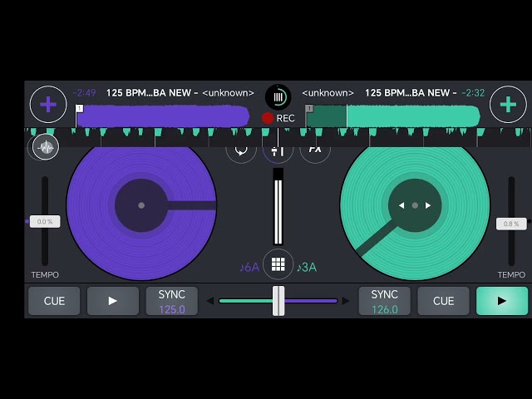
Task: Sync the right deck at 126.0
Action: 384,301
